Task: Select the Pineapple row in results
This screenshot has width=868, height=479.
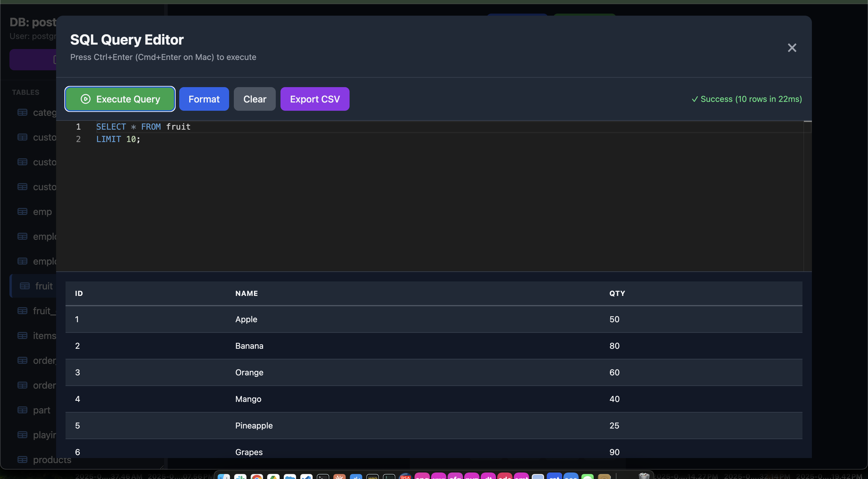Action: pos(254,426)
